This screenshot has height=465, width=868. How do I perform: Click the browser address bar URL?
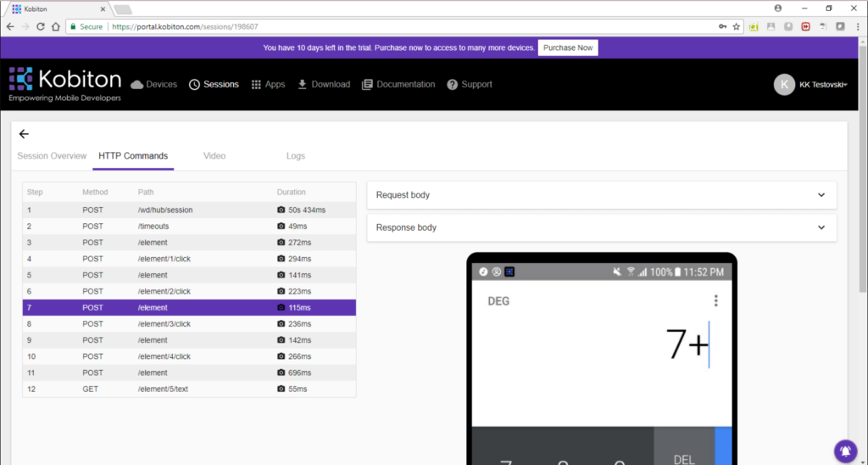click(x=185, y=26)
